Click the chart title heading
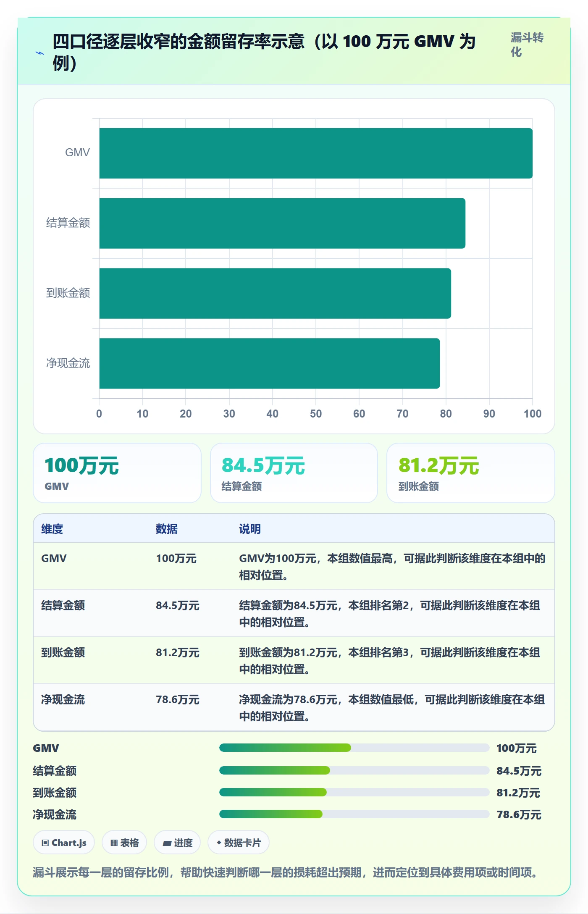Screen dimensions: 588x914 [x=264, y=53]
